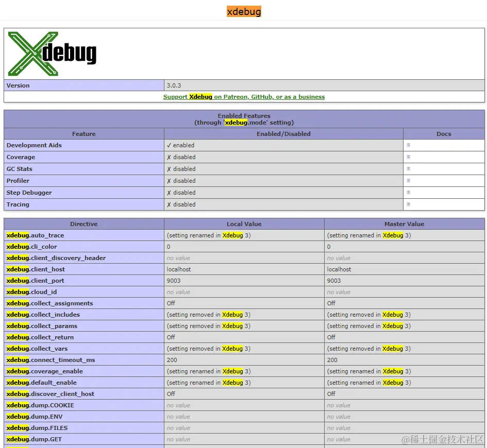Select the GC Stats feature name
The width and height of the screenshot is (487, 448).
point(19,169)
